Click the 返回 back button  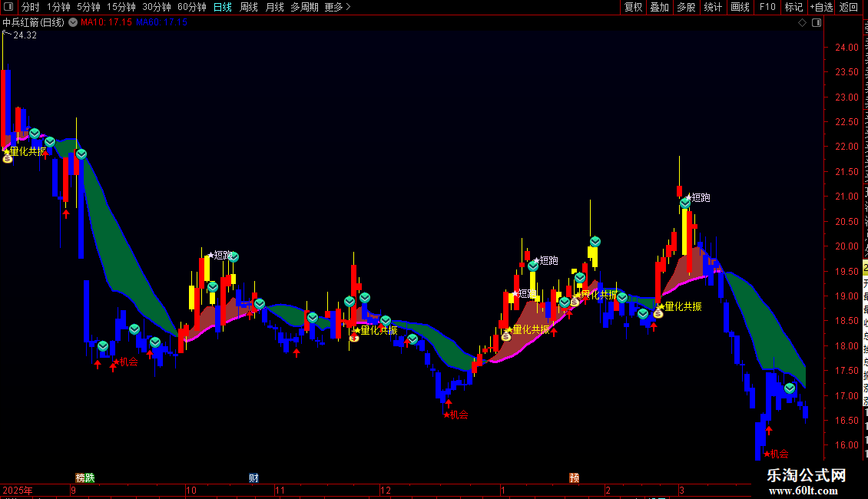[849, 7]
